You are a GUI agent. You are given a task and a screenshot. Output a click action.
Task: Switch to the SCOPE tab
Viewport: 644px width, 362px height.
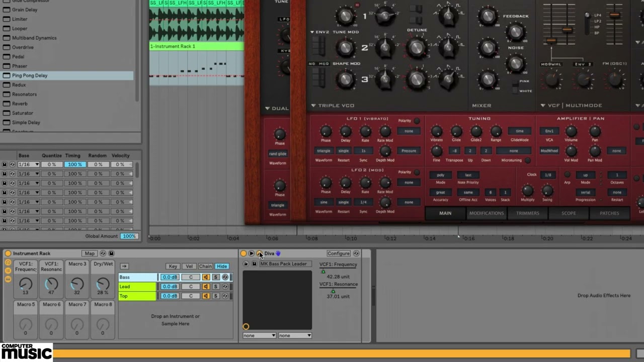569,213
